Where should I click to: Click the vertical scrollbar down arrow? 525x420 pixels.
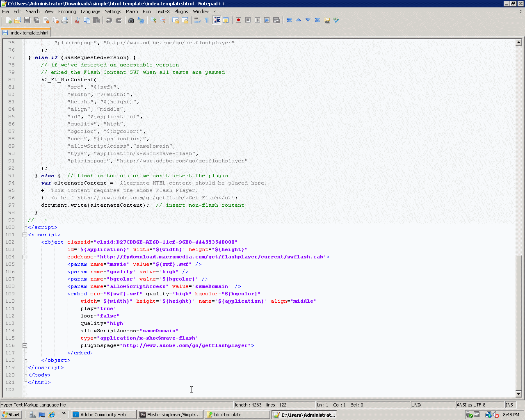[x=518, y=394]
